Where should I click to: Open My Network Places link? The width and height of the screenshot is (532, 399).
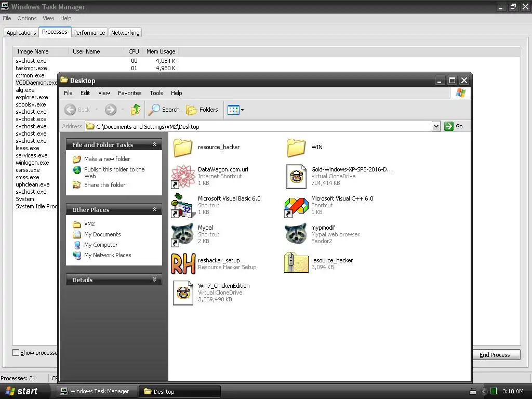tap(108, 255)
